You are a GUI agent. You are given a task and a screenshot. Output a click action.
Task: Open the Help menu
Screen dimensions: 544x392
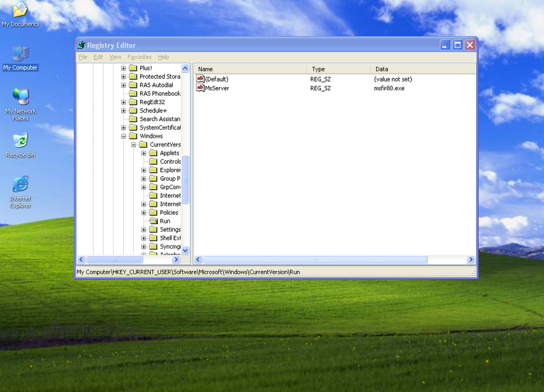tap(163, 57)
